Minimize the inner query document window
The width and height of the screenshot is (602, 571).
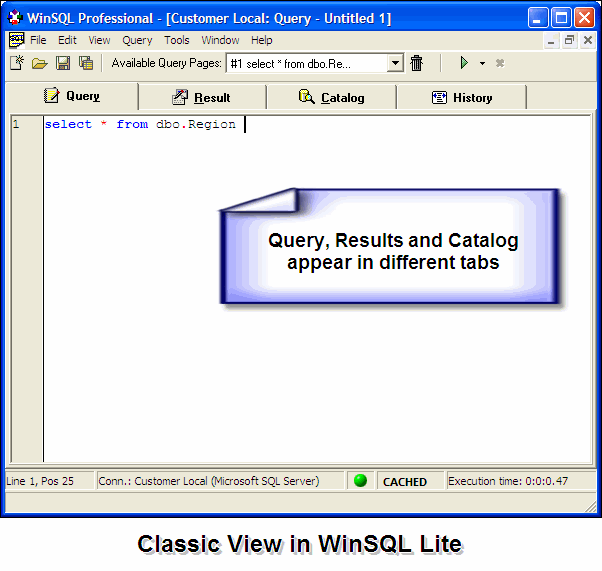pos(551,40)
